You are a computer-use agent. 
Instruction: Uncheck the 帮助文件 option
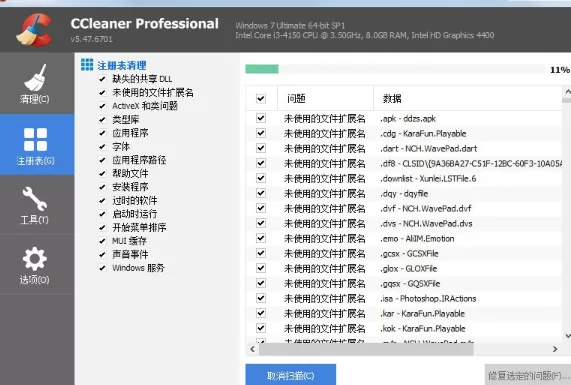(102, 173)
